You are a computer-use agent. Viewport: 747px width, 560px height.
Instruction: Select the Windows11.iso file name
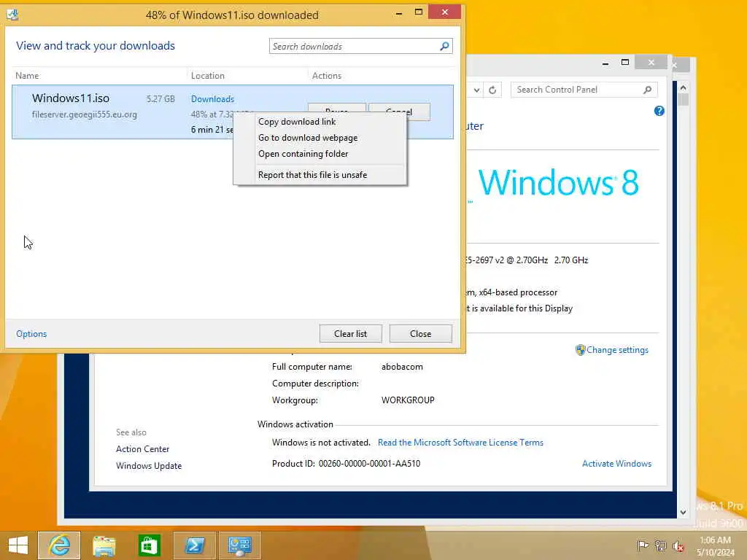pos(71,98)
